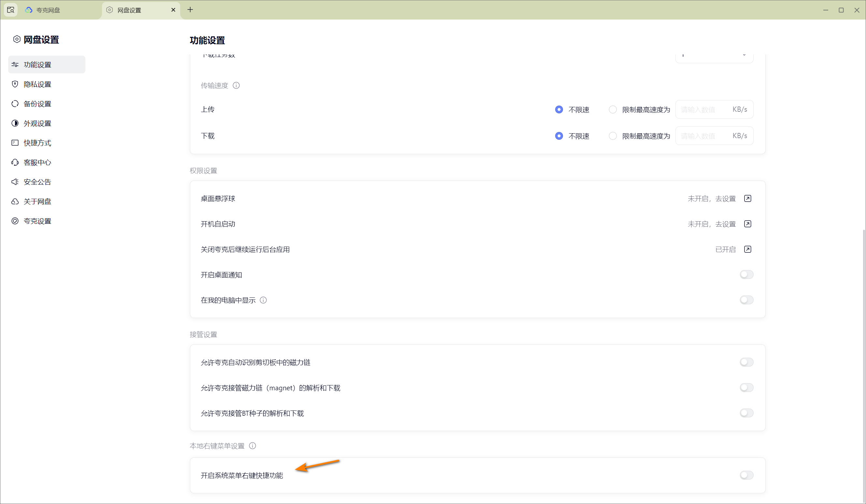Click the info icon next to 传输速度
The image size is (866, 504).
pos(236,85)
